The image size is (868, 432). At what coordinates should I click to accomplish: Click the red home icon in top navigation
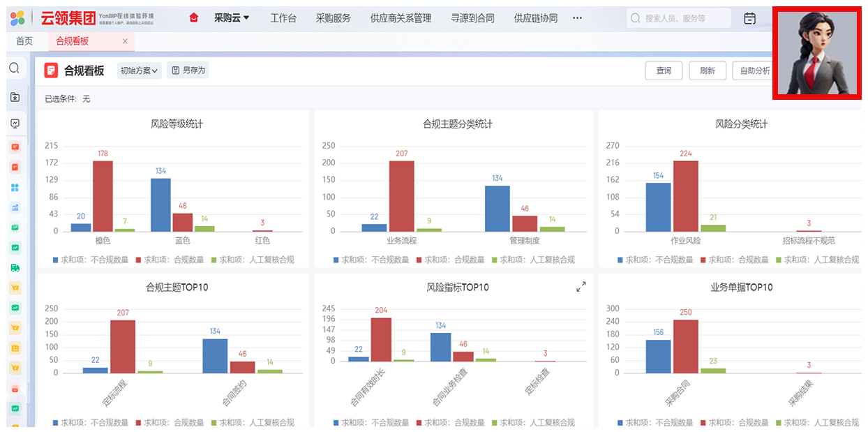[194, 18]
